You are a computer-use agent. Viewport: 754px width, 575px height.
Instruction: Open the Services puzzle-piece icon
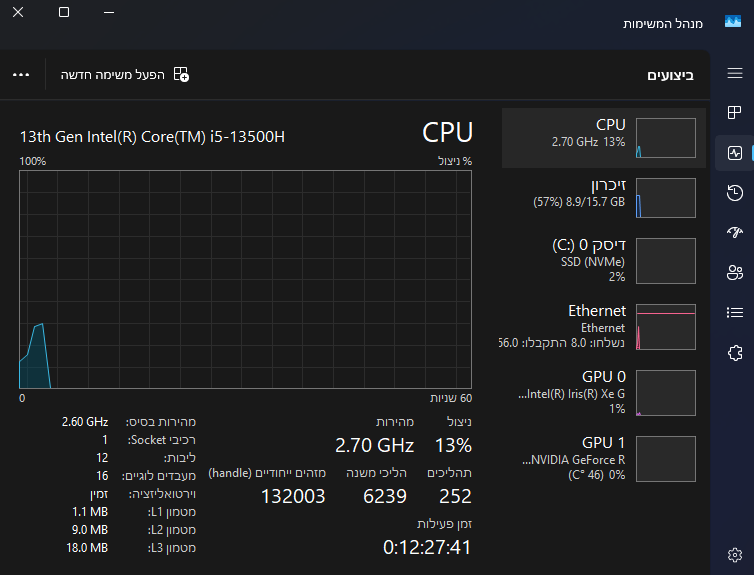734,353
